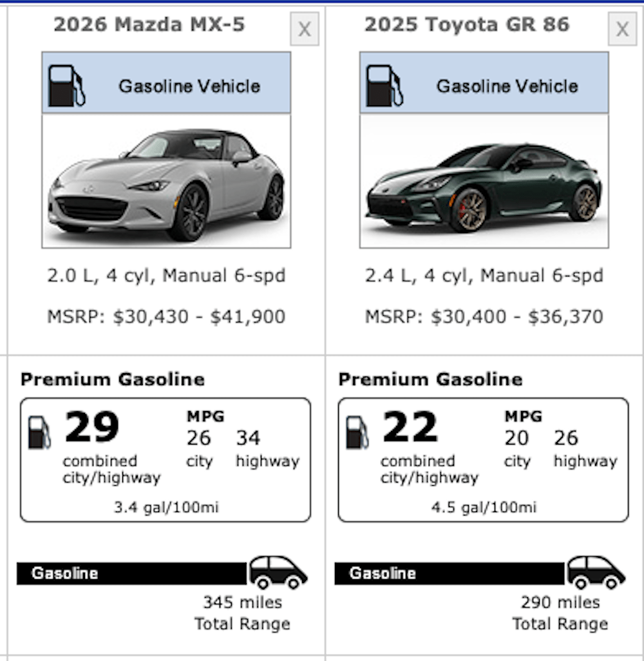Image resolution: width=644 pixels, height=661 pixels.
Task: Click the car icon above 345 miles
Action: pos(278,572)
